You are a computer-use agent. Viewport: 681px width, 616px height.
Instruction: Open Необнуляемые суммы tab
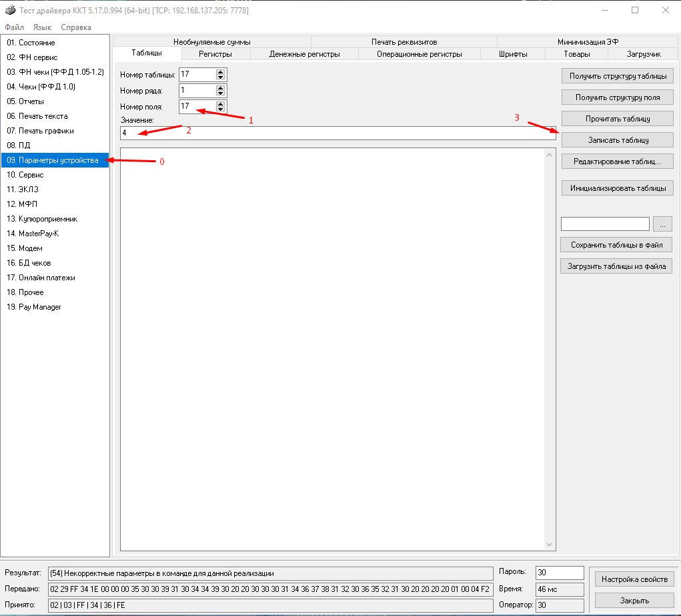click(x=212, y=42)
